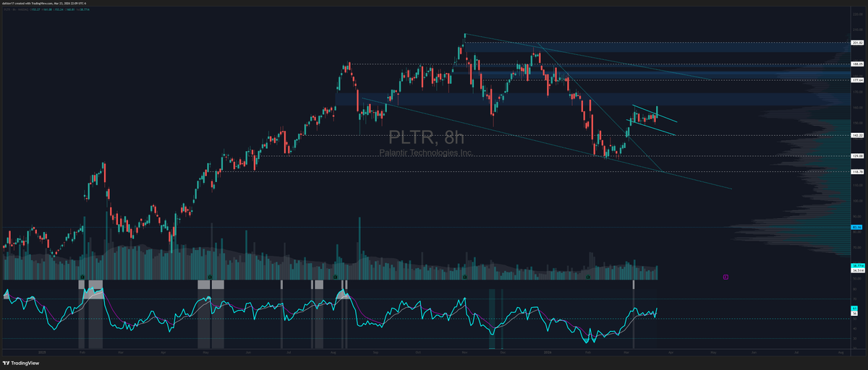Select the 118.78 price label
Screen dimensions: 868x370
pyautogui.click(x=857, y=171)
